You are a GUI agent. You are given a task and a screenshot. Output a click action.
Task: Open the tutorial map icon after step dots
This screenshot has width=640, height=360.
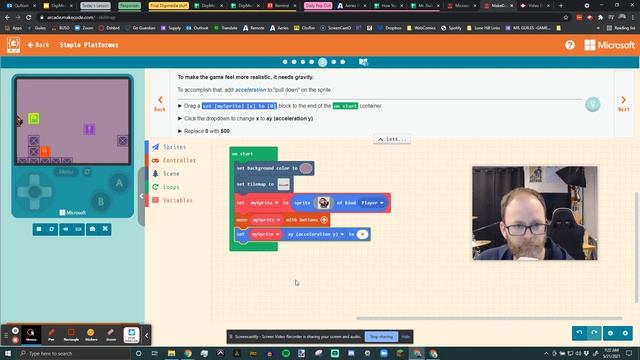(363, 62)
